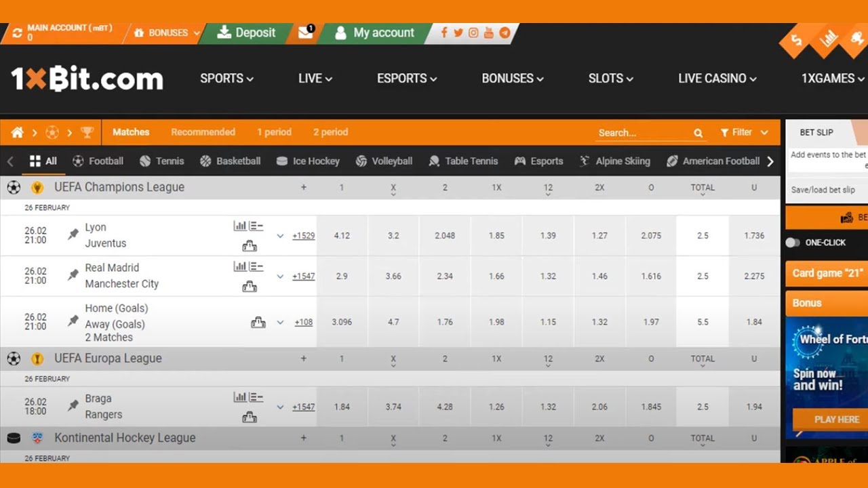The image size is (868, 488).
Task: Open standings podium icon for Lyon match
Action: (250, 246)
